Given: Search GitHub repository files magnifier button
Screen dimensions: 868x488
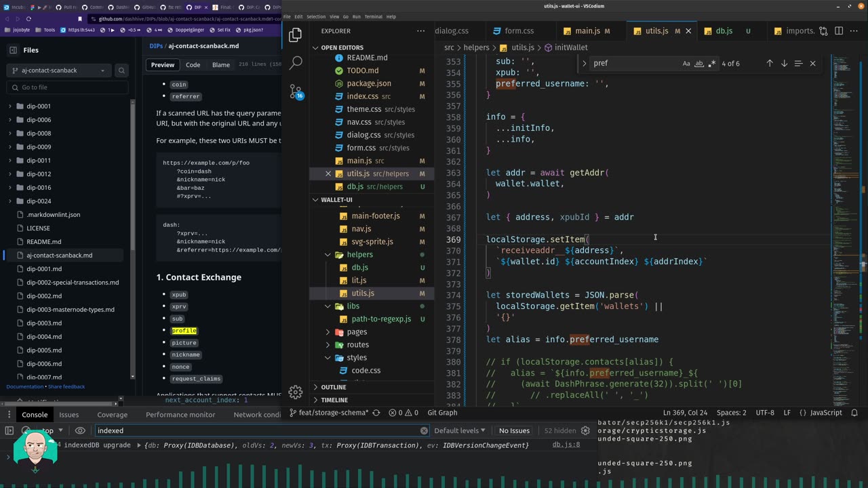Looking at the screenshot, I should click(x=121, y=70).
